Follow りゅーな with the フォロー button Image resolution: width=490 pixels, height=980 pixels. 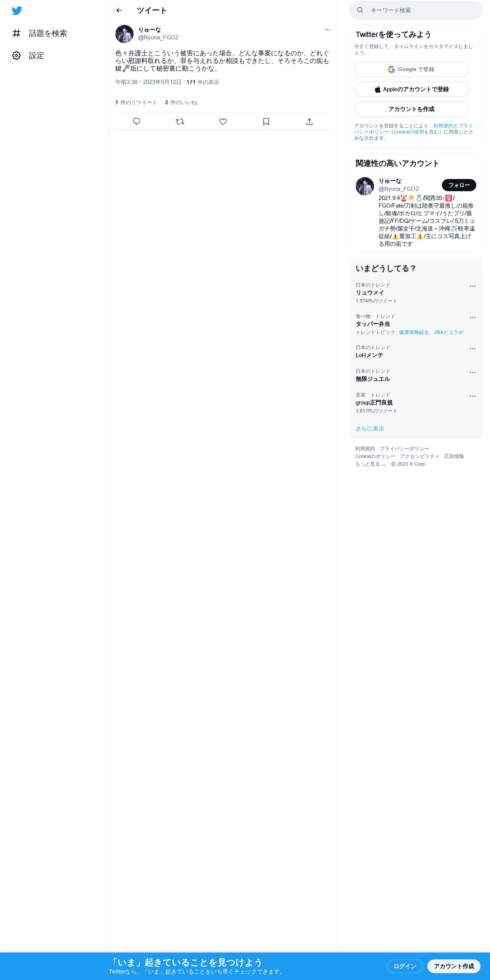(459, 185)
